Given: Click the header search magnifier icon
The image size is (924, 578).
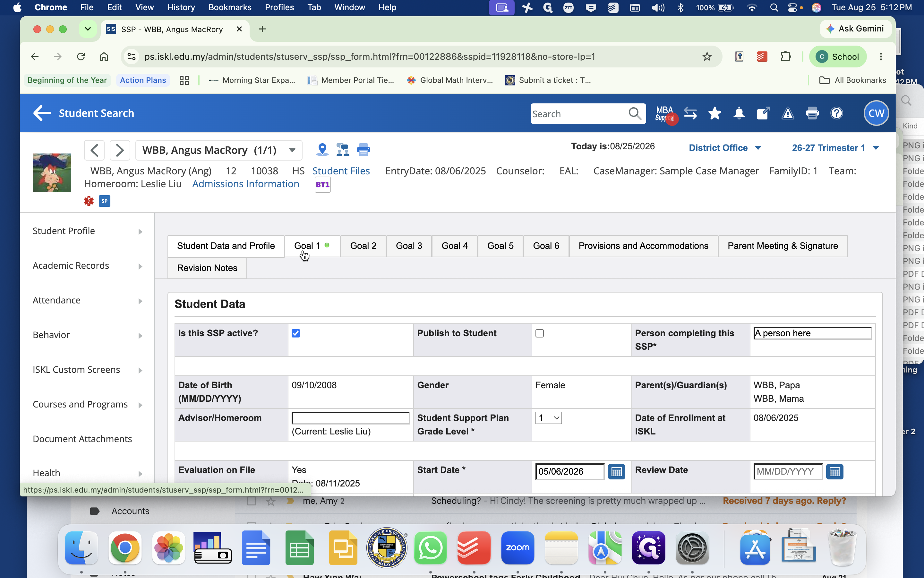Looking at the screenshot, I should coord(635,114).
